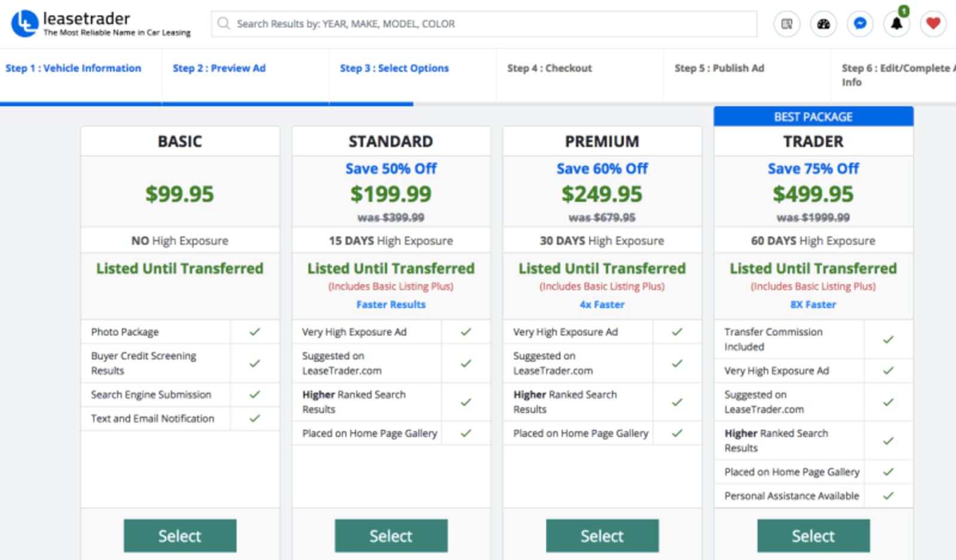956x560 pixels.
Task: Click the search magnifier icon
Action: pos(223,23)
